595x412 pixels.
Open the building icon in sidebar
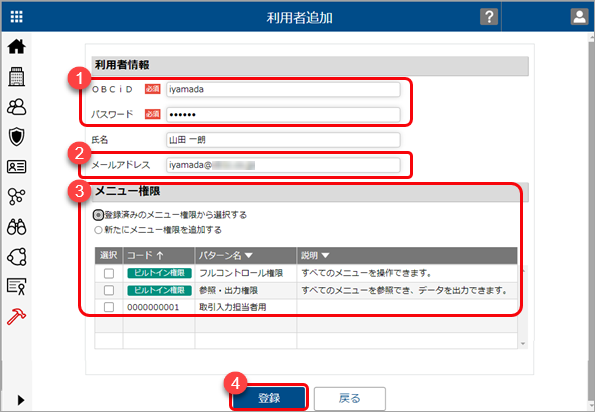pos(16,77)
